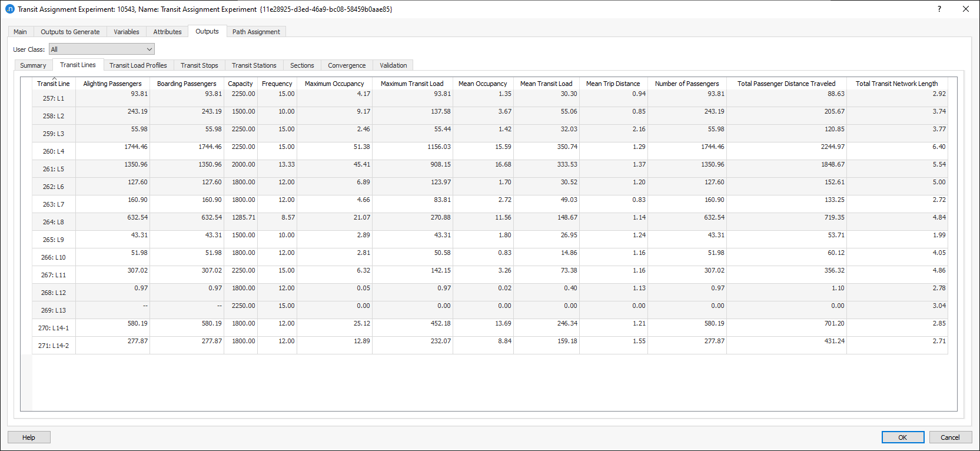Click the Aimsun app icon in title bar

[x=9, y=9]
